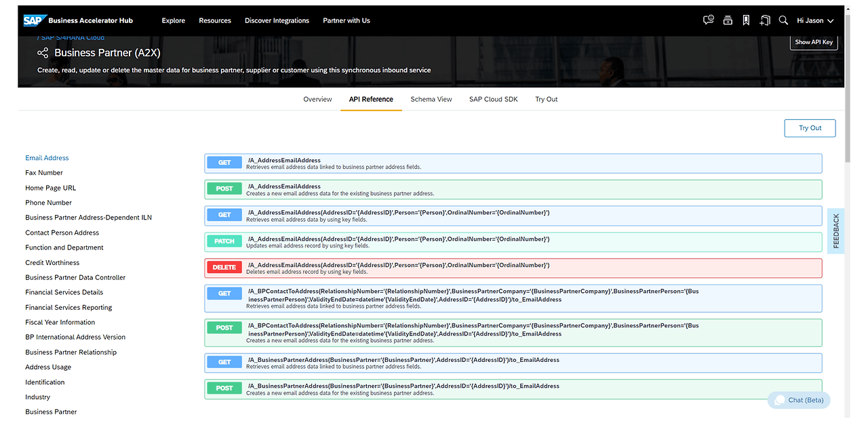The height and width of the screenshot is (423, 868).
Task: Expand the PATCH A_AddressEmailAddress update operation
Action: click(513, 242)
